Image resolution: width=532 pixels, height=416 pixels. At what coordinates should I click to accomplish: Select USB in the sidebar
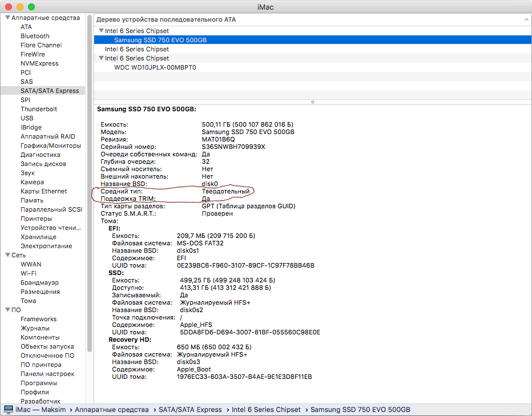27,119
